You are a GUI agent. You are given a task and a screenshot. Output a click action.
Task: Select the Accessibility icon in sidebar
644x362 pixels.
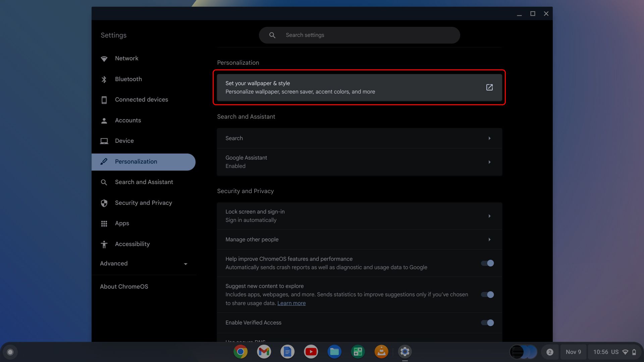click(x=104, y=244)
